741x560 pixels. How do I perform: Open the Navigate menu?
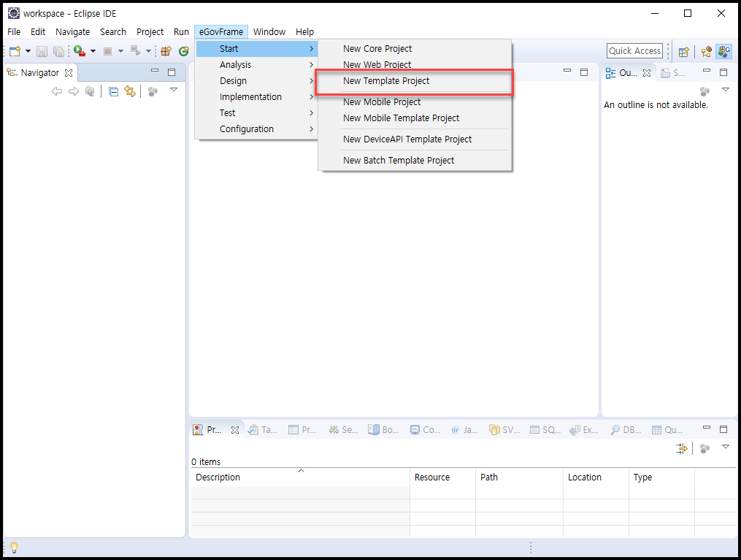click(73, 31)
